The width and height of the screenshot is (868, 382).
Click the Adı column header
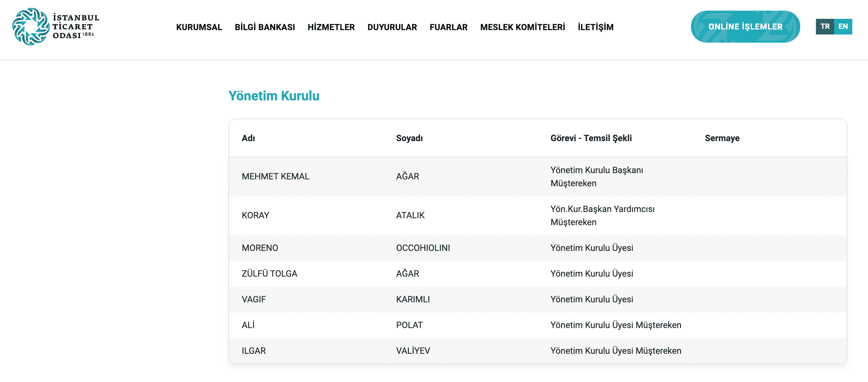248,138
